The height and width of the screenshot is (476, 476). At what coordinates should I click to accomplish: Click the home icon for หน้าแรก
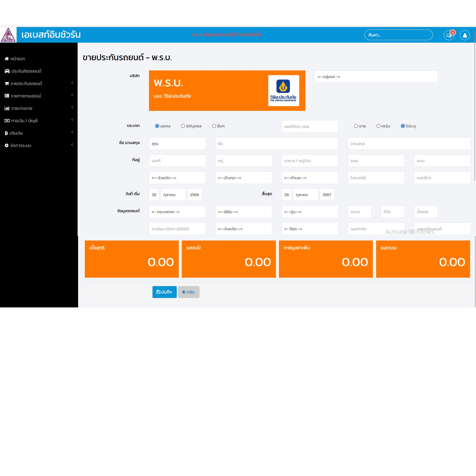coord(7,59)
